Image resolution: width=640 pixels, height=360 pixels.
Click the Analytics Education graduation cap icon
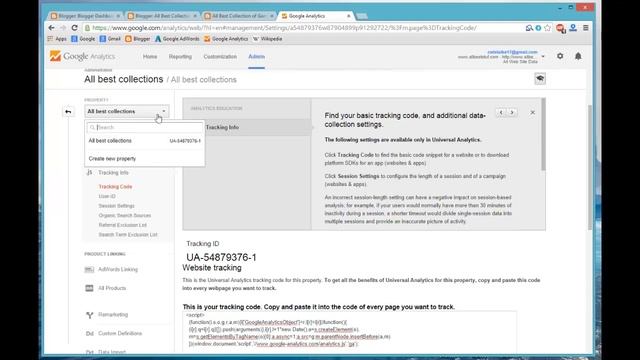[540, 78]
